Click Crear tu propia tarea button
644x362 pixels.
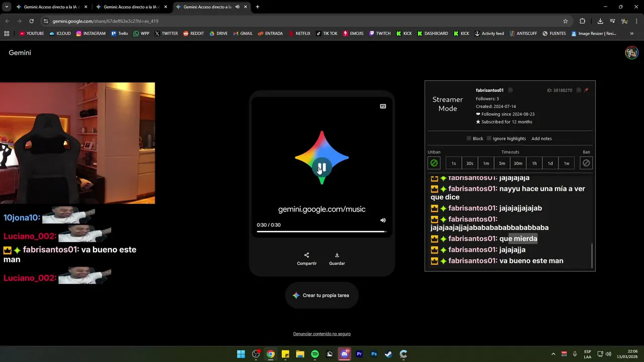(322, 296)
